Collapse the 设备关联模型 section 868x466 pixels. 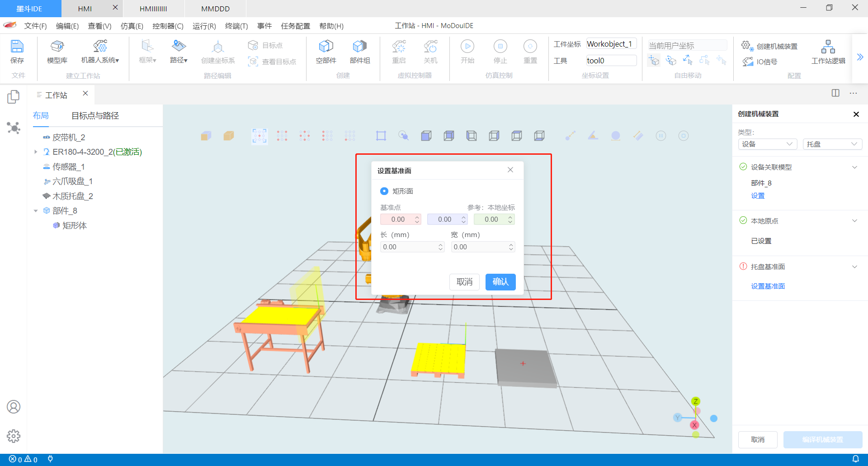coord(855,167)
